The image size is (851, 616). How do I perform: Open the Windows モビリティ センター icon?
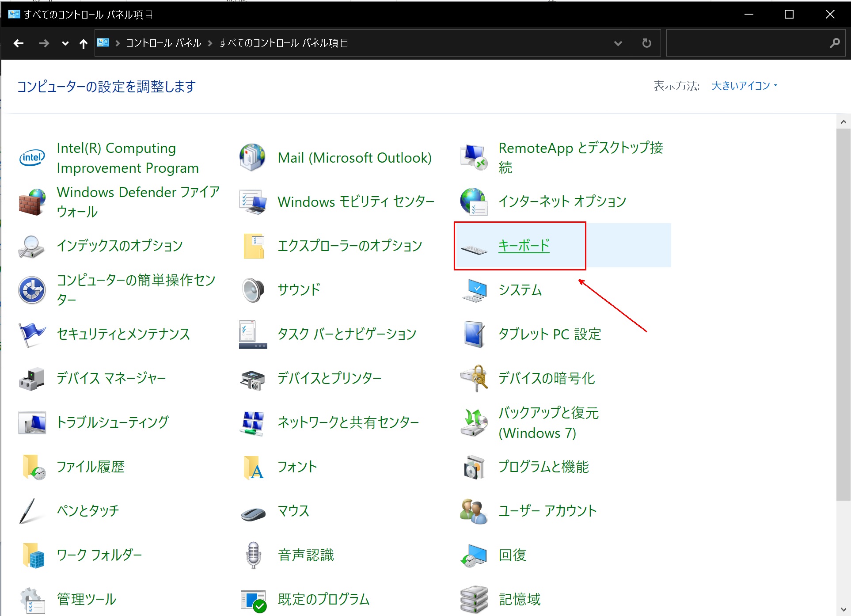coord(253,202)
